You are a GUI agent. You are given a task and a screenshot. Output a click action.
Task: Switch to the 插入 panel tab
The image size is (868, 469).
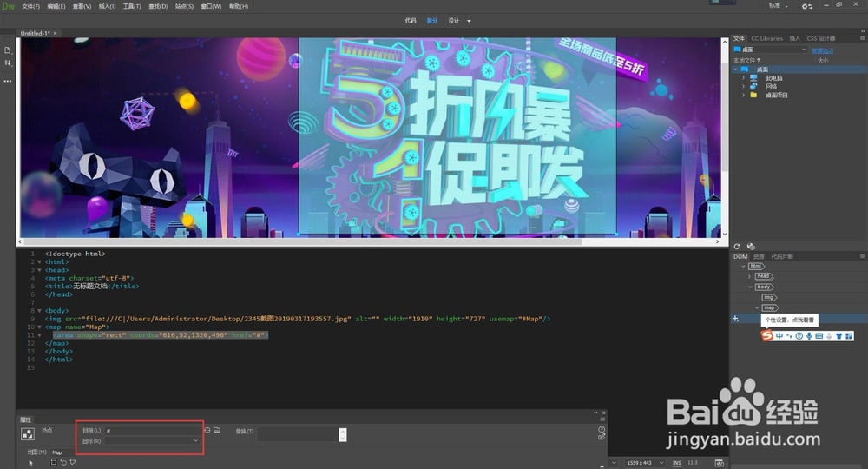795,38
